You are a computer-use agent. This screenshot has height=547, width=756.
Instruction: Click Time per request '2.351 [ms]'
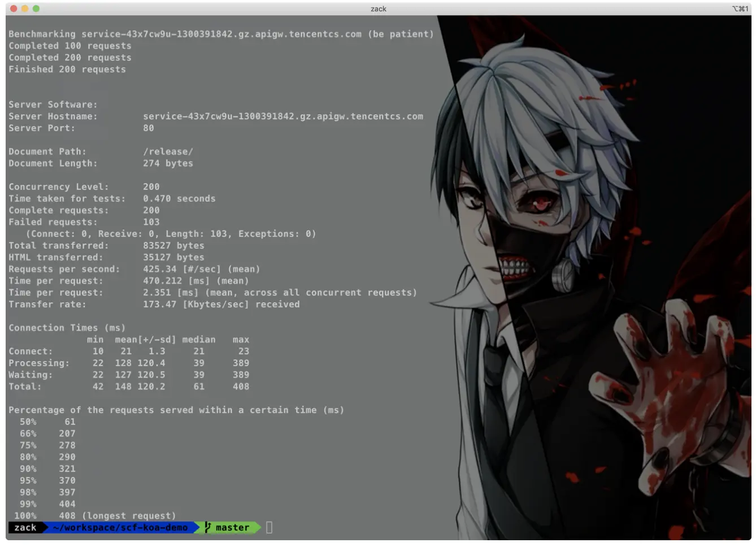[171, 293]
